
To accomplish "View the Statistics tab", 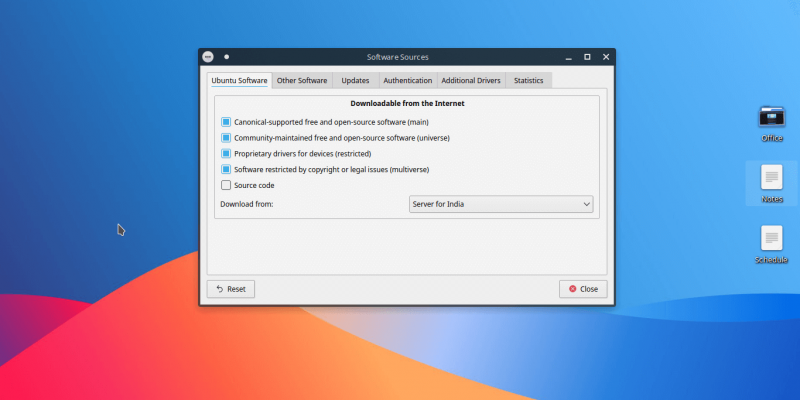I will click(529, 81).
